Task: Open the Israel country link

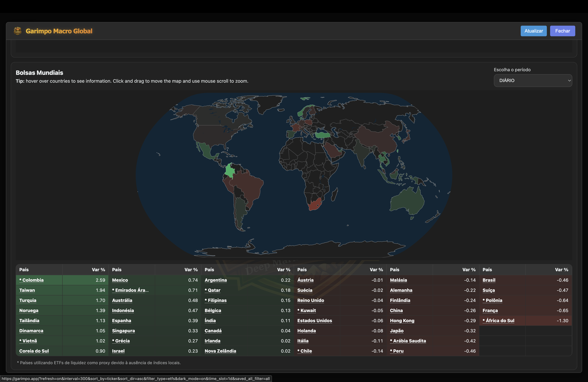Action: (x=118, y=351)
